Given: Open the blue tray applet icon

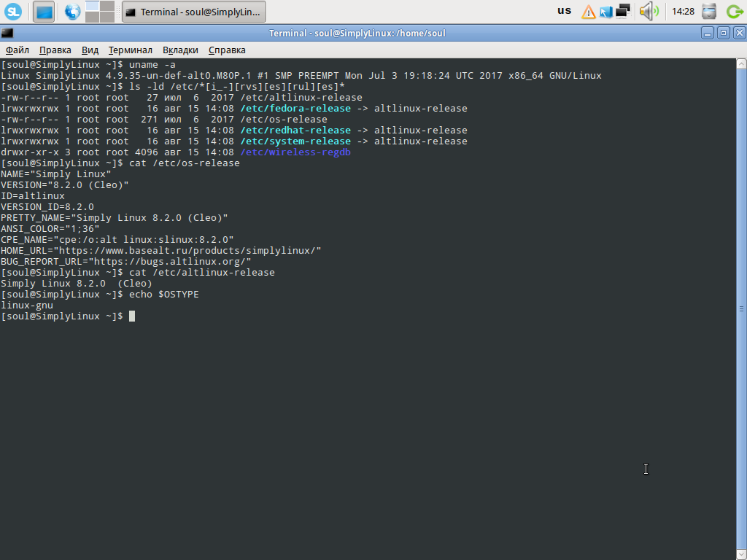Looking at the screenshot, I should tap(606, 12).
